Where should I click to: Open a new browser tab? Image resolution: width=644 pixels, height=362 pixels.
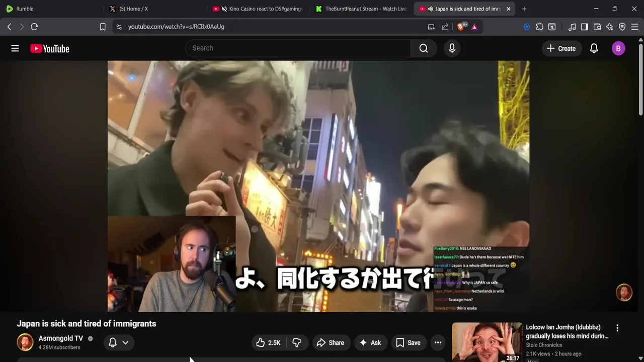click(524, 9)
